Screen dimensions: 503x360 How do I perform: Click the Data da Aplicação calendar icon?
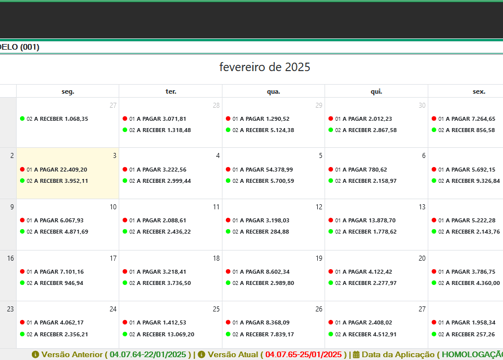(356, 354)
